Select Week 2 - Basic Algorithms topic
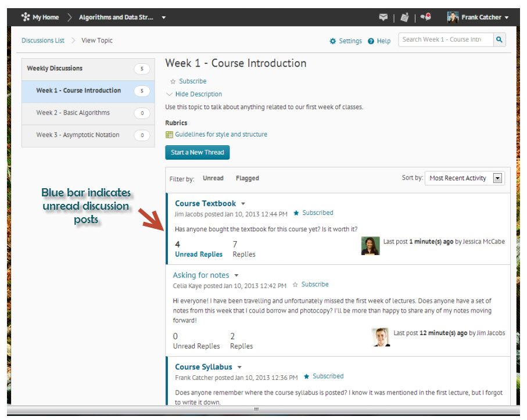Image resolution: width=527 pixels, height=420 pixels. pos(73,113)
